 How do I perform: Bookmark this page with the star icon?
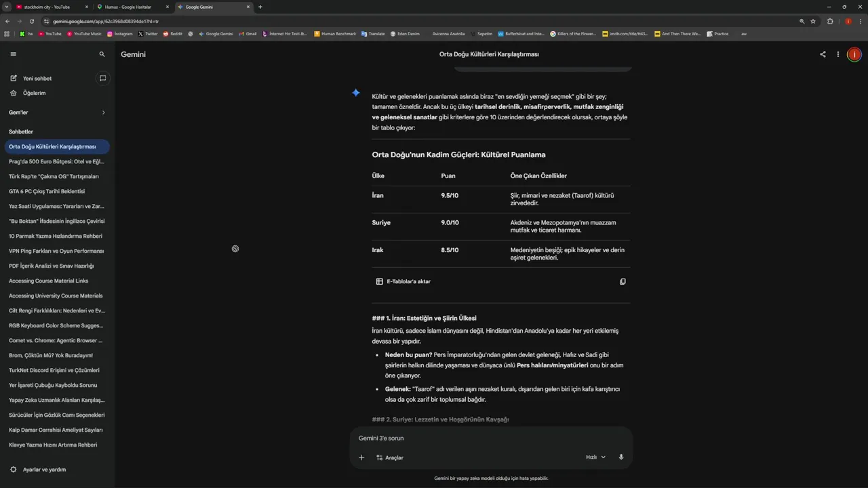tap(813, 21)
